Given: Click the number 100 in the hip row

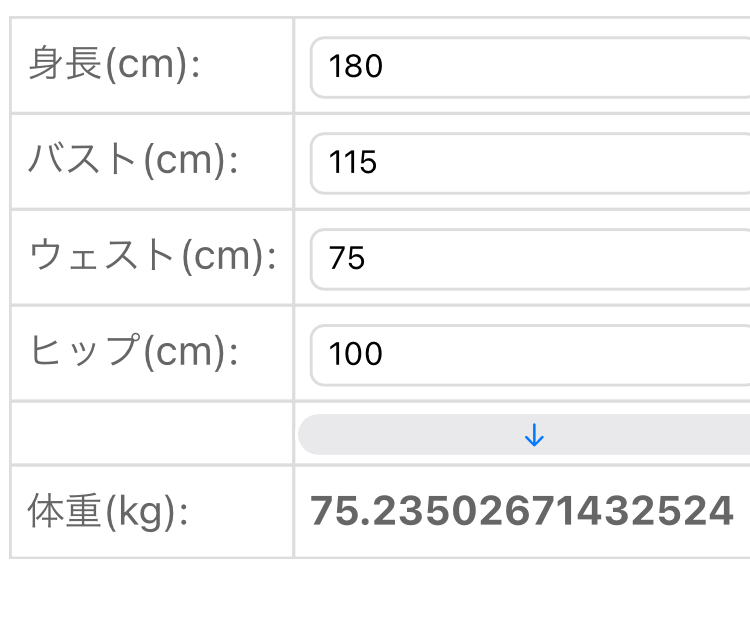Looking at the screenshot, I should coord(356,354).
